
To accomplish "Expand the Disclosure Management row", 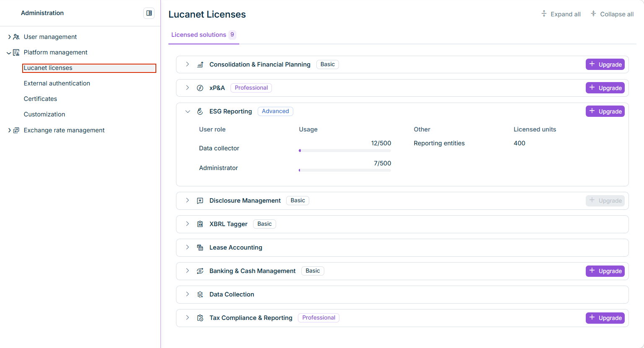I will 187,201.
